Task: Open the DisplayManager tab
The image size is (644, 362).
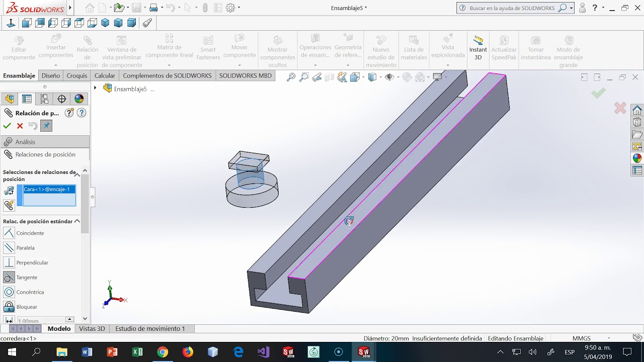Action: point(79,99)
